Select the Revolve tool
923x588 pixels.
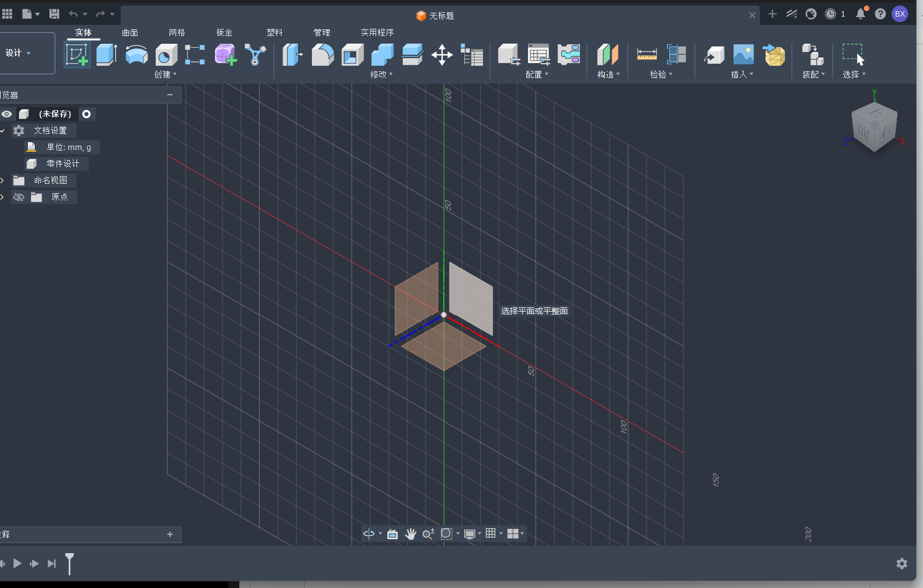tap(136, 55)
